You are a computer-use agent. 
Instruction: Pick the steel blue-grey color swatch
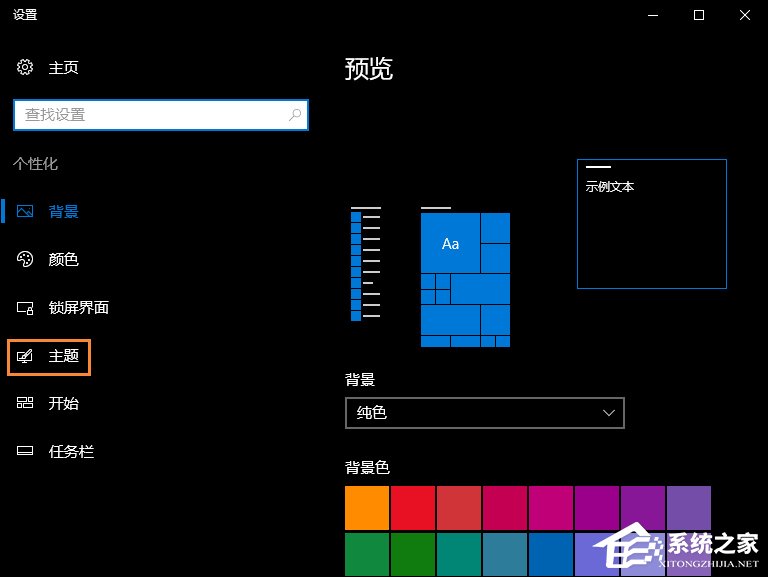point(505,554)
